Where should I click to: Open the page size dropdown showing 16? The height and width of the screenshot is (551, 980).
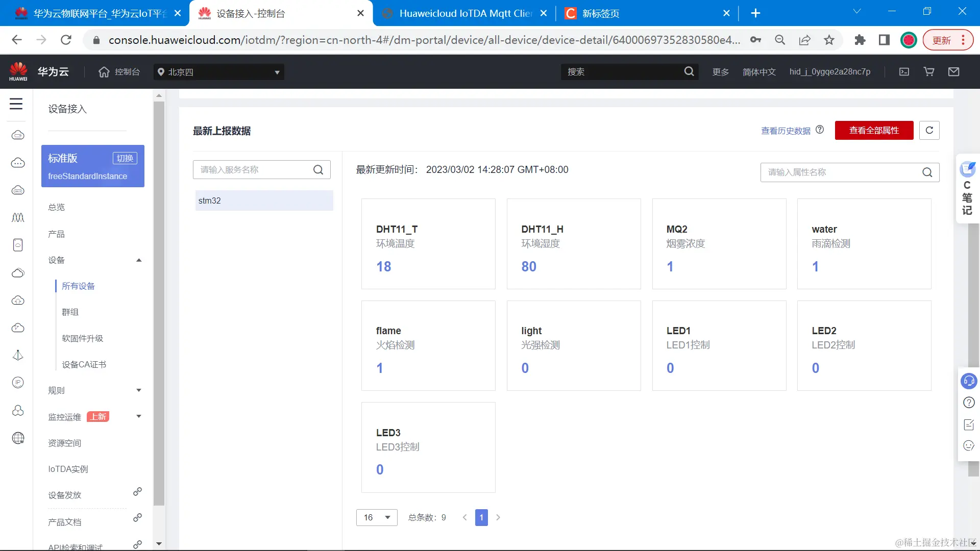(x=377, y=518)
